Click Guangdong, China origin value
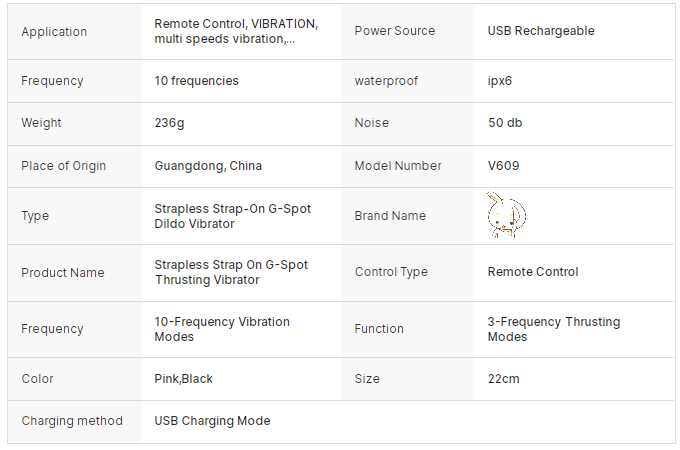This screenshot has height=450, width=680. pos(208,166)
